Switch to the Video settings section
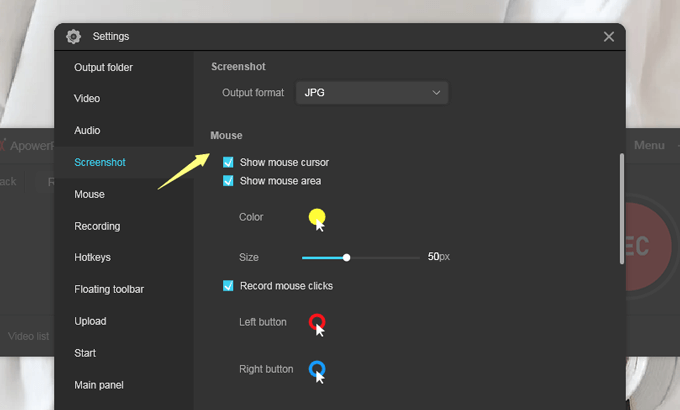The height and width of the screenshot is (410, 680). 87,99
